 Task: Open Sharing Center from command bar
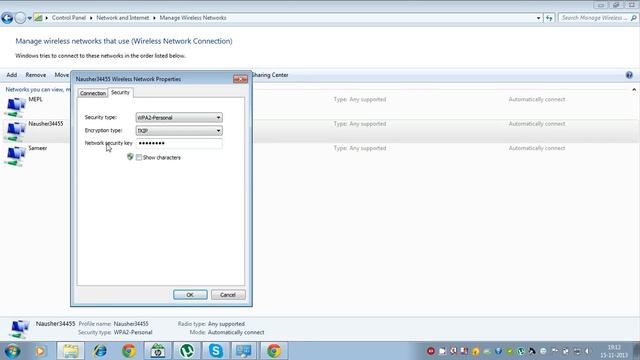(270, 75)
